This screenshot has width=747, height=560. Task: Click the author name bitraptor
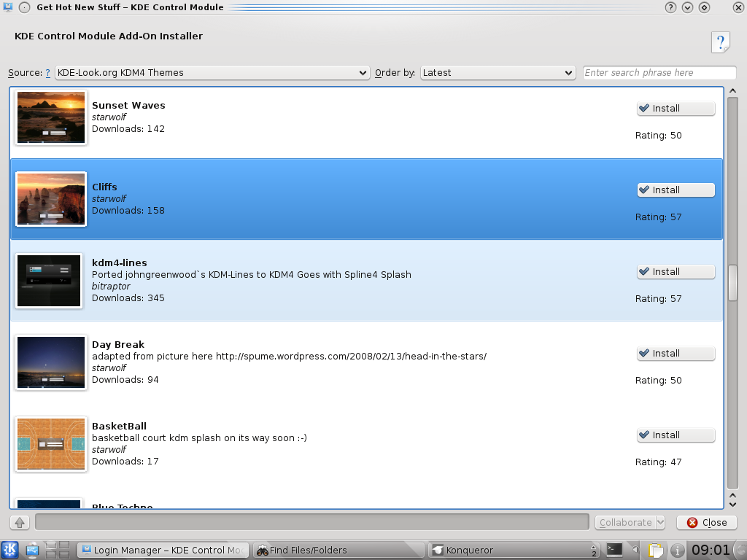111,286
